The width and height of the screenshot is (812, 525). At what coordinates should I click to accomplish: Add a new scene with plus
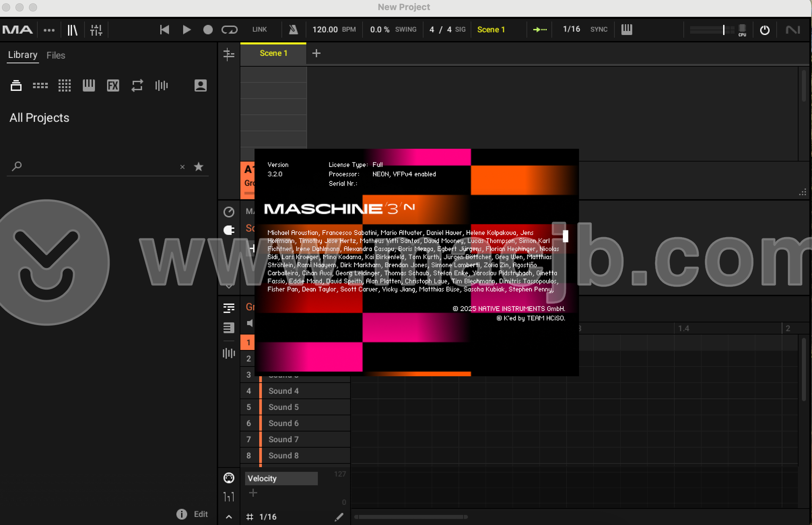click(x=316, y=53)
